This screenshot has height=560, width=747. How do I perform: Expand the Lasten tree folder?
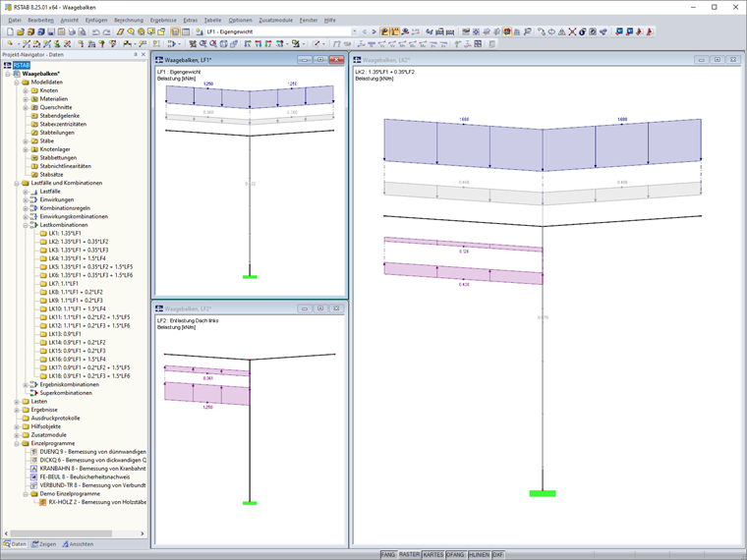pyautogui.click(x=17, y=402)
